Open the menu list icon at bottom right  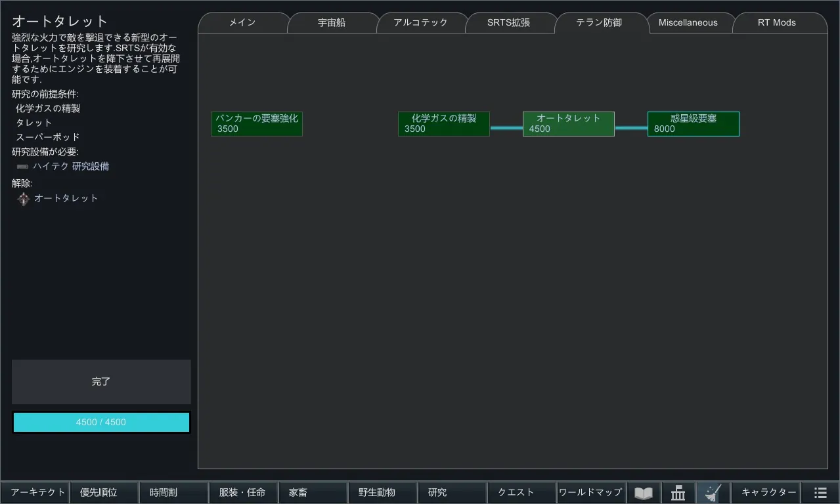[820, 493]
